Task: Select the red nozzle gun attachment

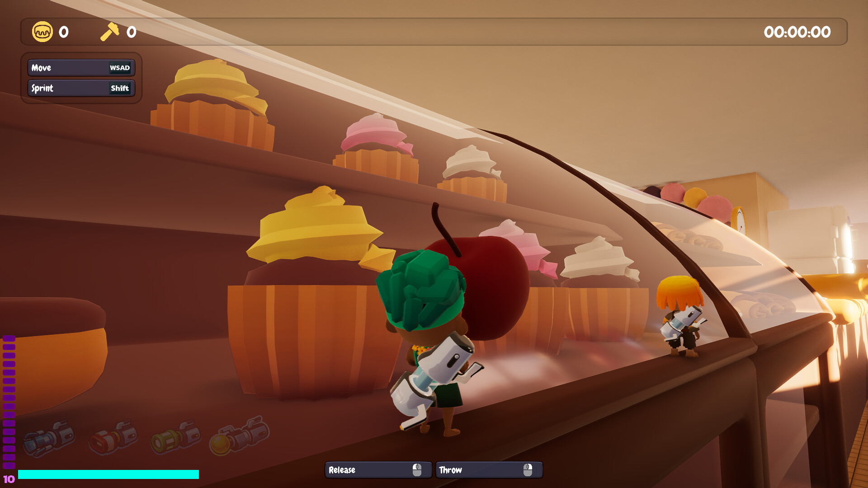Action: click(113, 437)
